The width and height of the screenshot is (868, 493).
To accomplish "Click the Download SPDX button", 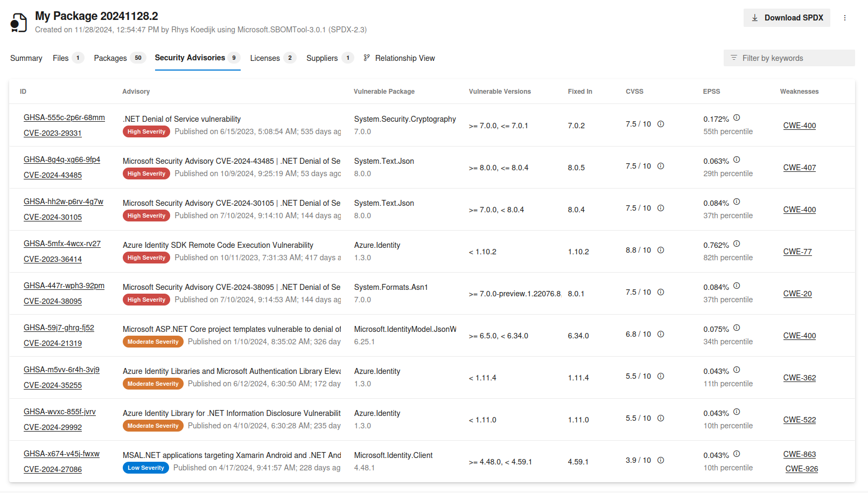I will (787, 17).
